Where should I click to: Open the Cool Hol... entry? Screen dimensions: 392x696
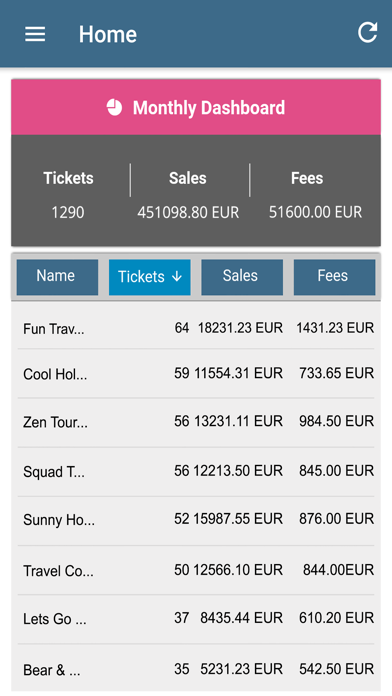196,373
